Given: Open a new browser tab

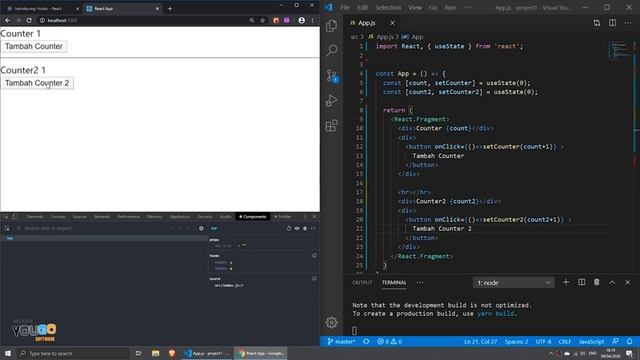Looking at the screenshot, I should pyautogui.click(x=170, y=9).
